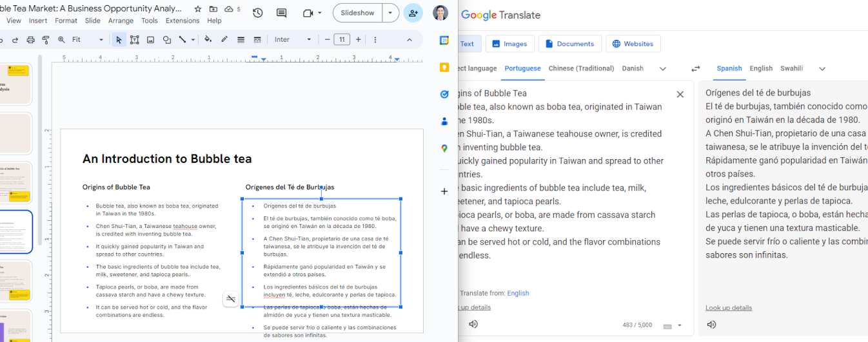Start the Slideshow button
Screen dimensions: 868x342
tap(357, 13)
